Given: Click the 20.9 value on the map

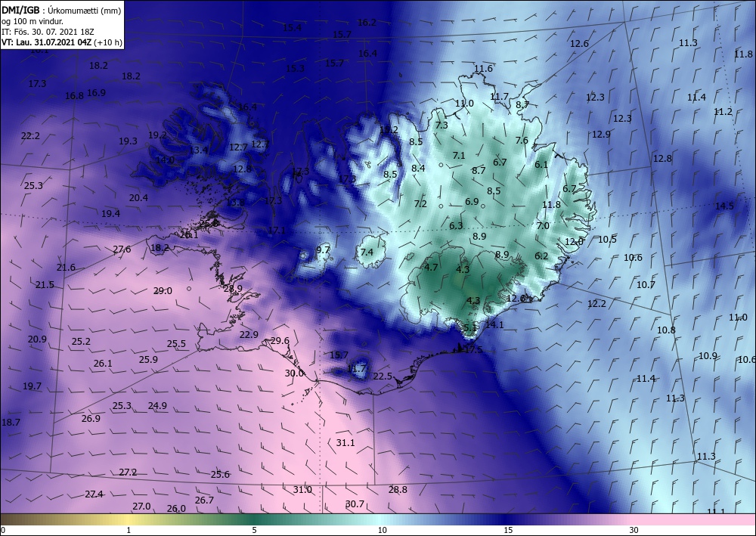Looking at the screenshot, I should tap(36, 339).
